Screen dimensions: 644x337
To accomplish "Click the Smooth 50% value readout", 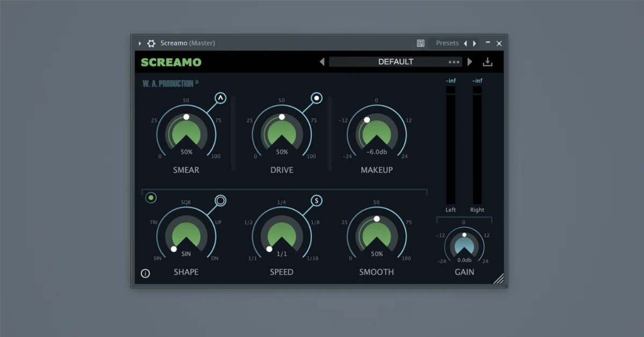I will coord(377,254).
